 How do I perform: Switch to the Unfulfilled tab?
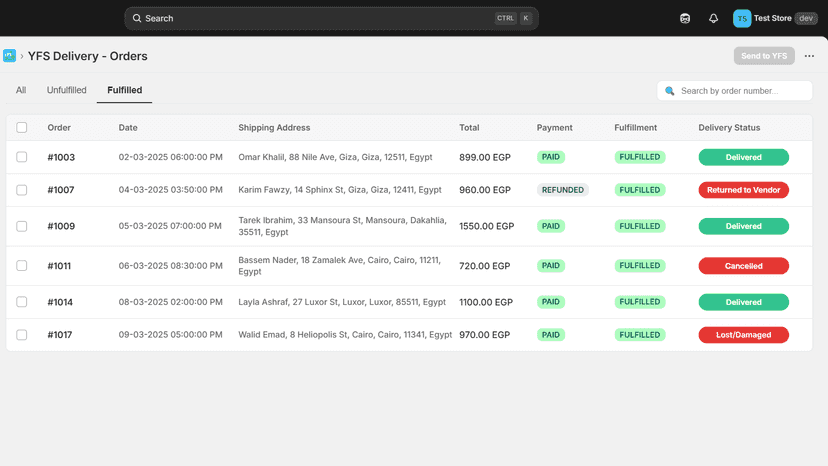point(67,90)
